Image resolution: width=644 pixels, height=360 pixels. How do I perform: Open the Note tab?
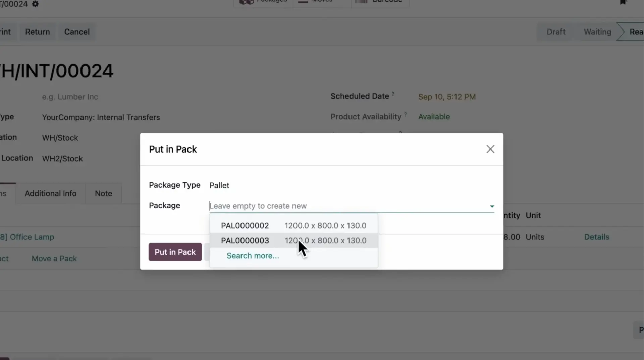click(x=103, y=194)
